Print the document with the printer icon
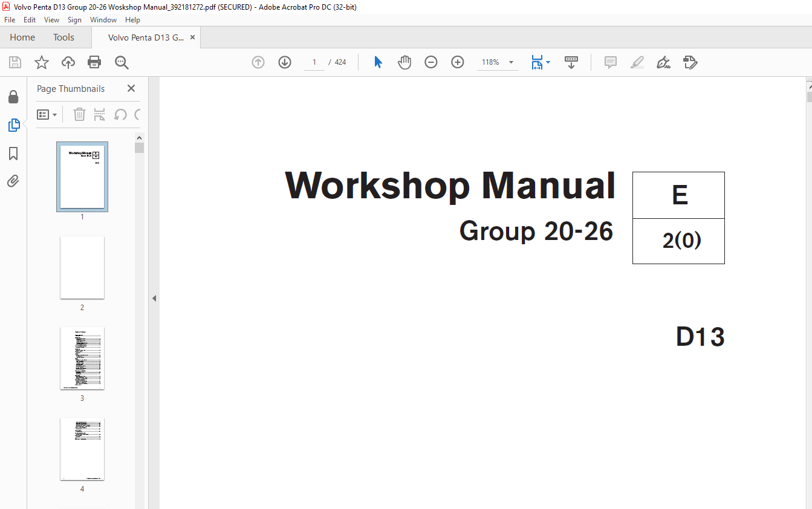This screenshot has height=509, width=812. point(94,62)
